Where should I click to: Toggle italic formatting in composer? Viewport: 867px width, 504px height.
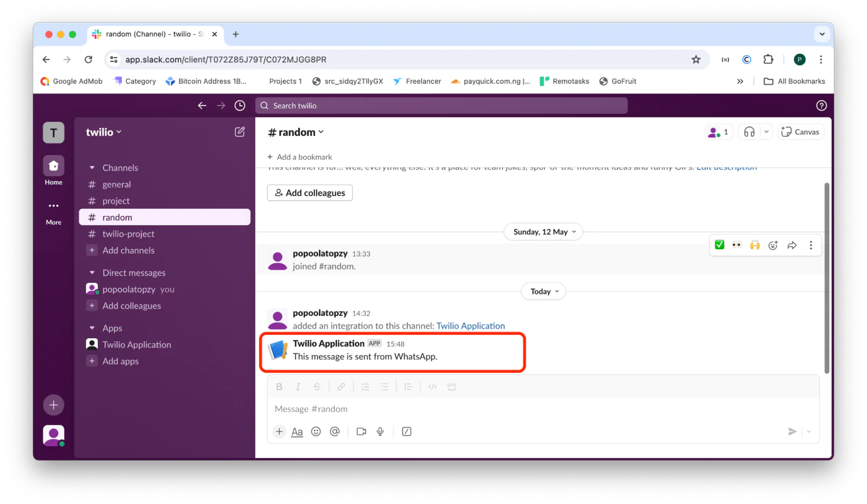pos(298,386)
